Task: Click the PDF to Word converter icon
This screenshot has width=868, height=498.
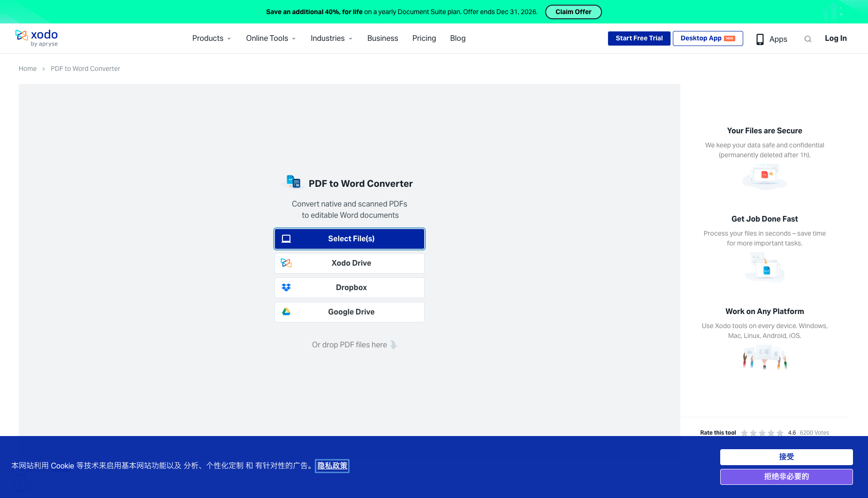Action: (293, 182)
